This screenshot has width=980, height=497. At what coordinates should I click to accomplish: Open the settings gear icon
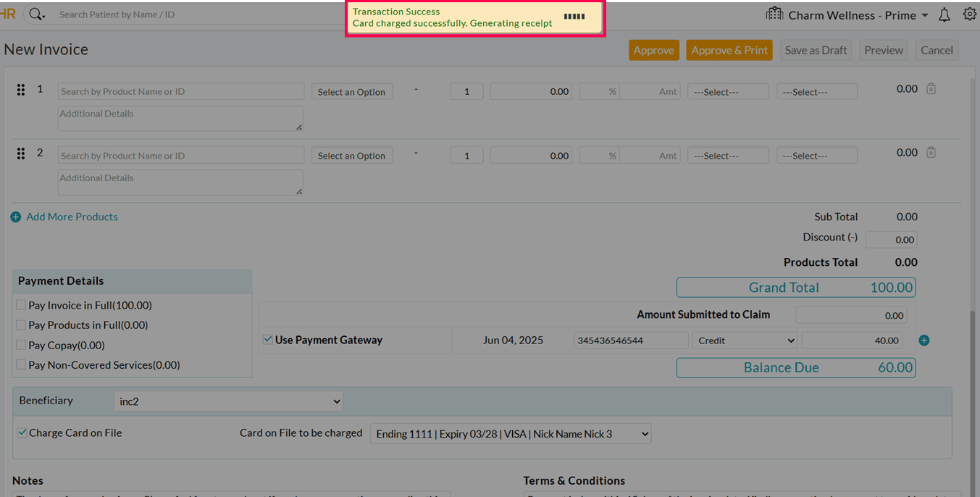click(x=969, y=14)
